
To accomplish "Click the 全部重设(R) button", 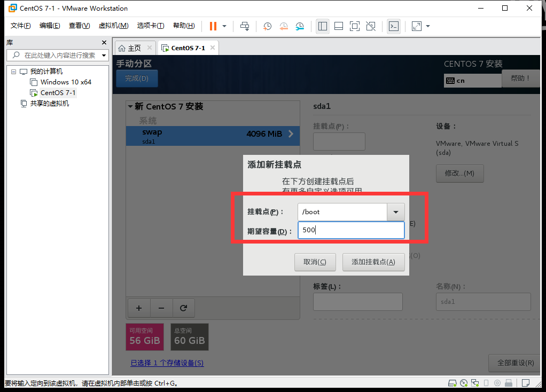I will [x=515, y=363].
